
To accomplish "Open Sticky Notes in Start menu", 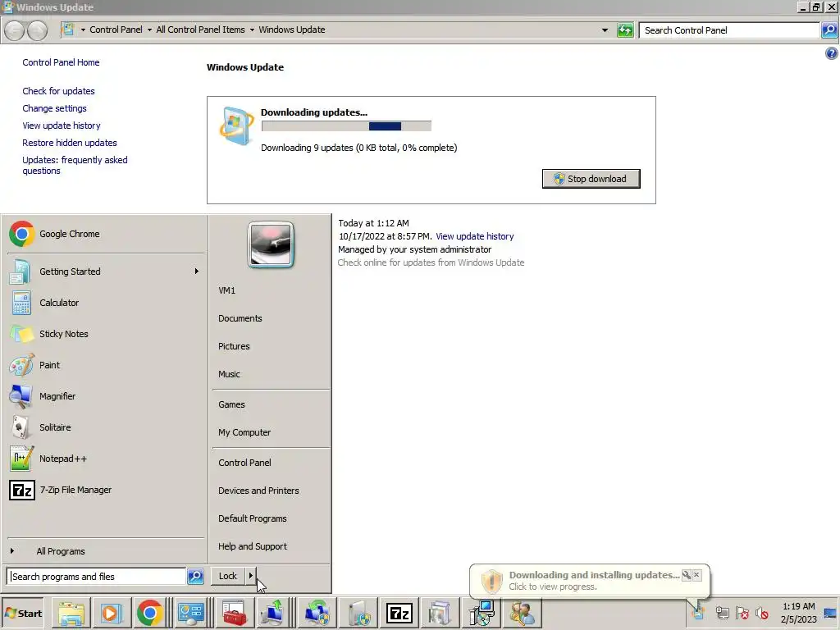I will coord(105,334).
